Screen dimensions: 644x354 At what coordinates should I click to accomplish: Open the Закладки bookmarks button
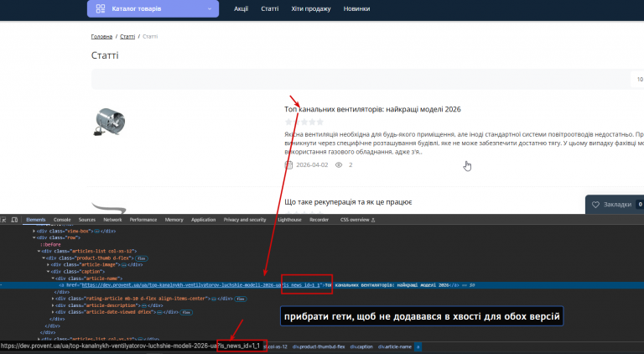[x=615, y=204]
